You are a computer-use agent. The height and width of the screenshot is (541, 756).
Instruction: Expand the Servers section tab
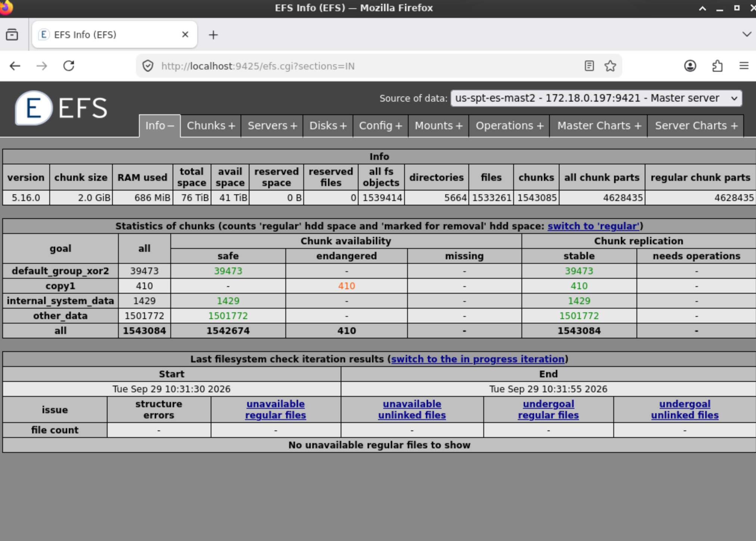272,126
